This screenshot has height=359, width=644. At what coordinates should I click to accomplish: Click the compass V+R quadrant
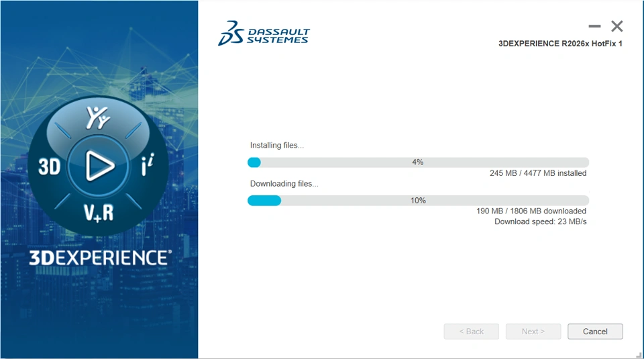click(x=98, y=213)
